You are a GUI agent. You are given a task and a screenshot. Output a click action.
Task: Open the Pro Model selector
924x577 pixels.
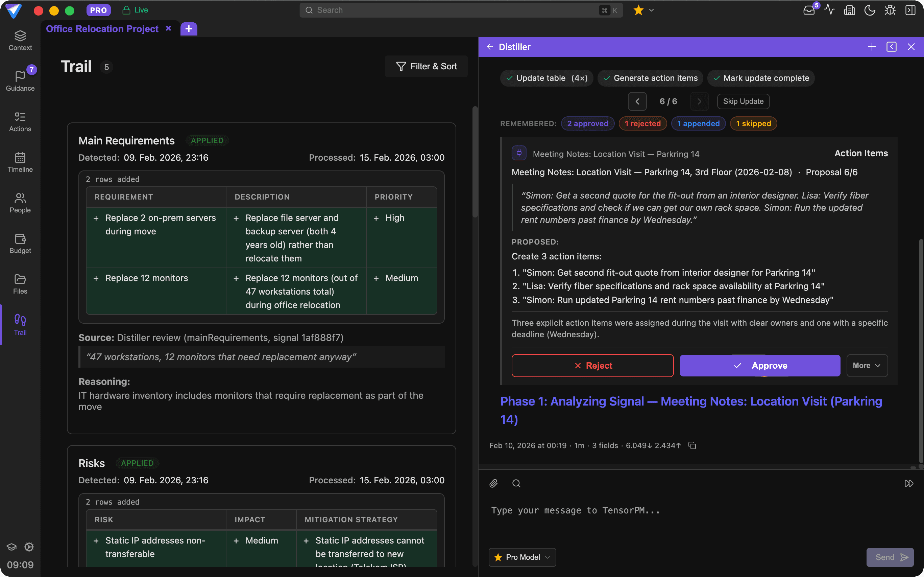[x=522, y=557]
